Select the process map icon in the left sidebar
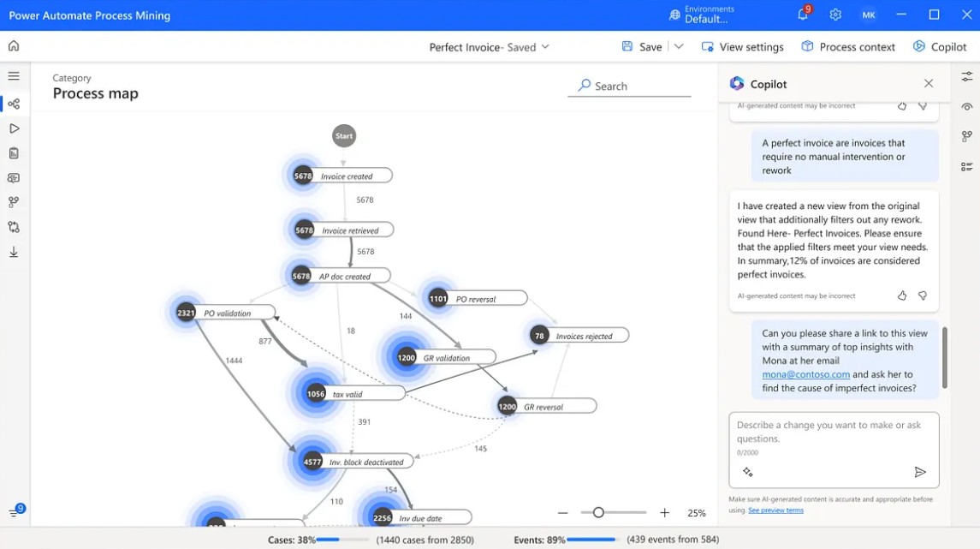The height and width of the screenshot is (549, 980). point(14,104)
